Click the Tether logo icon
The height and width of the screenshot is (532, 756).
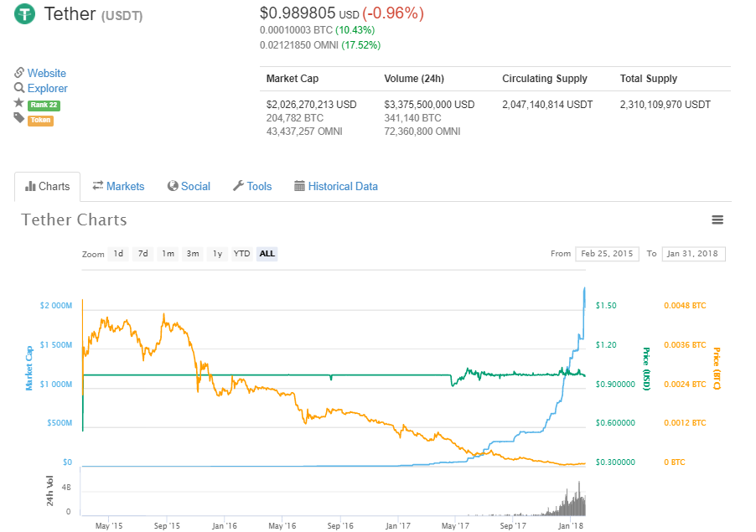(24, 13)
